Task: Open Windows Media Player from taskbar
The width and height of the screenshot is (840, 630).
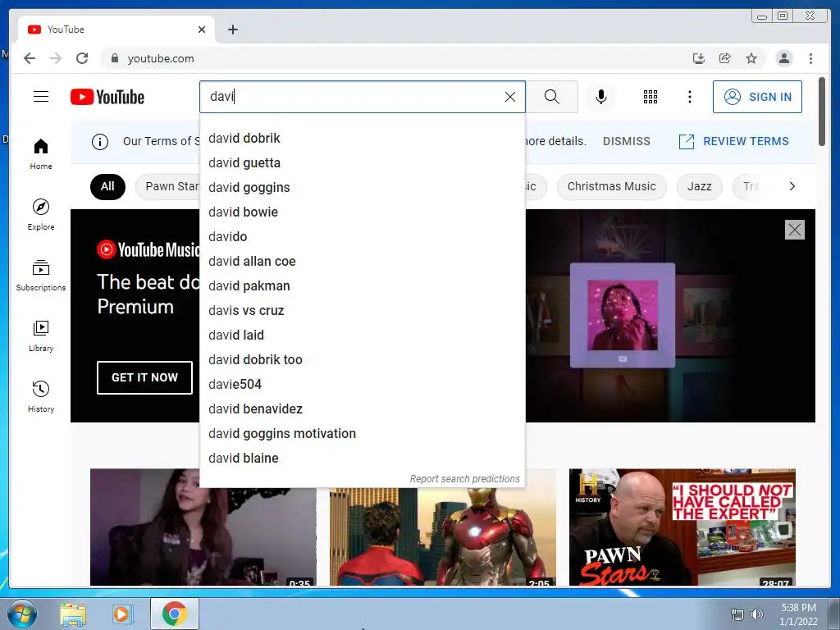Action: (x=121, y=614)
